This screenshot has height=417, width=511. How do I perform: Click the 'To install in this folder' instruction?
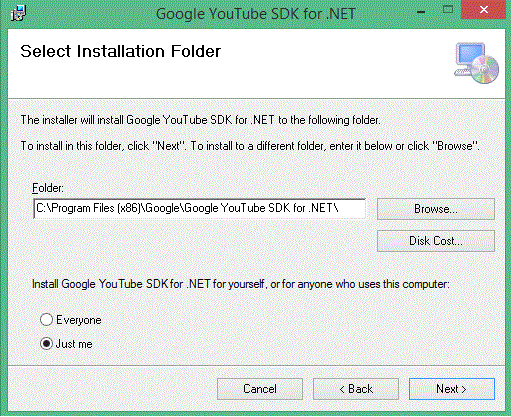click(250, 146)
